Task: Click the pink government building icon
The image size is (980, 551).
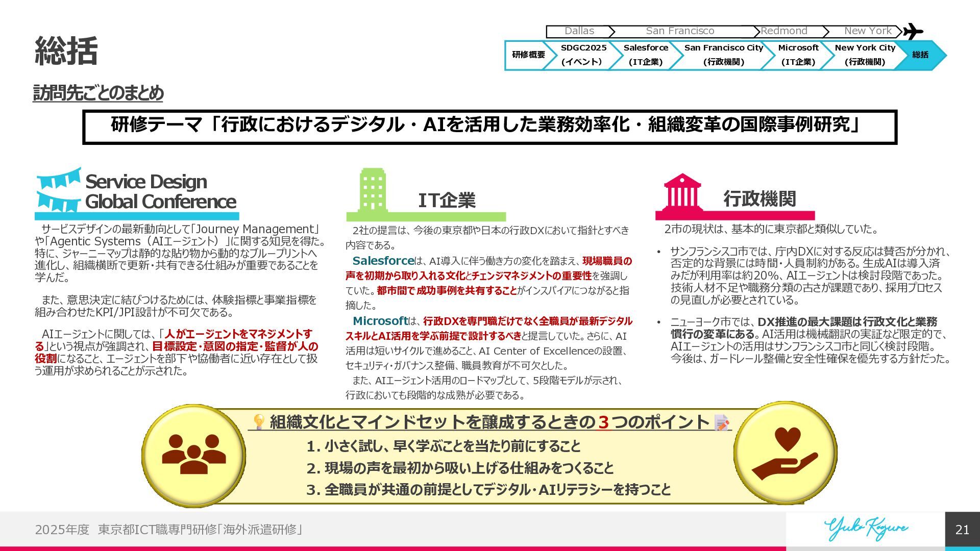Action: 682,190
